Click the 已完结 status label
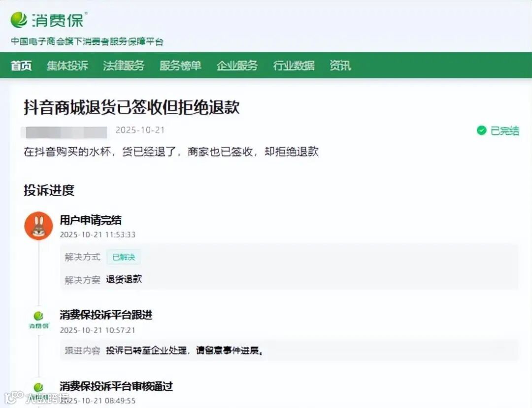Image resolution: width=532 pixels, height=408 pixels. [504, 131]
